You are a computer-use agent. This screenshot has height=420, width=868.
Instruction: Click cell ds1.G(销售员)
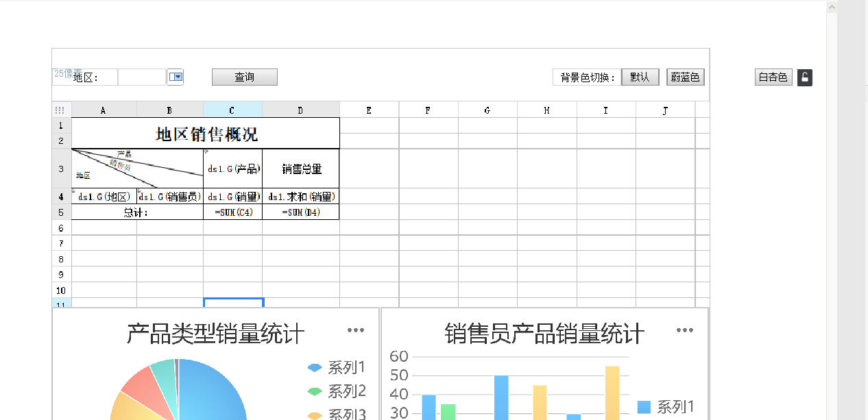(170, 196)
